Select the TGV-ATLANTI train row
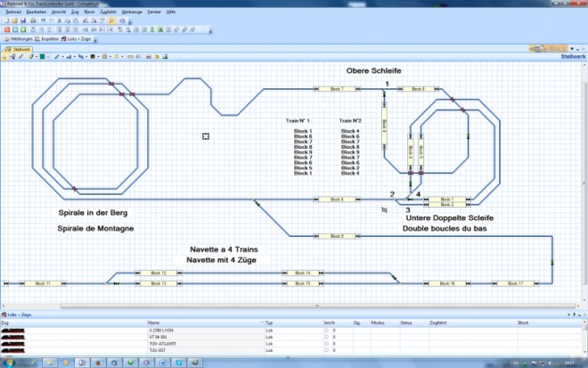 (291, 344)
